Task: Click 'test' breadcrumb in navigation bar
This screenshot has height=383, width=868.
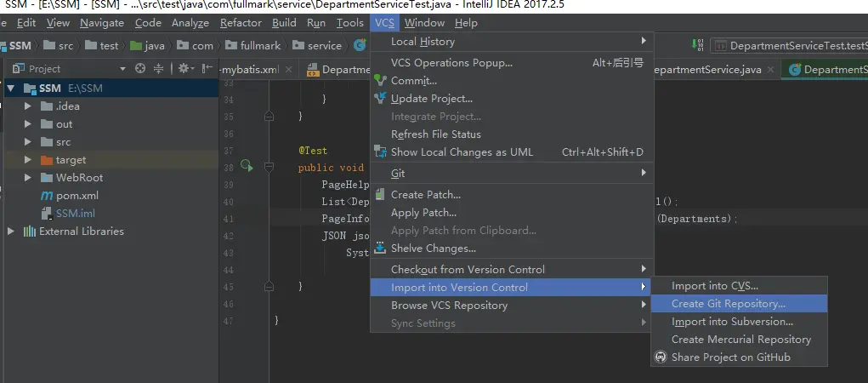Action: tap(102, 45)
